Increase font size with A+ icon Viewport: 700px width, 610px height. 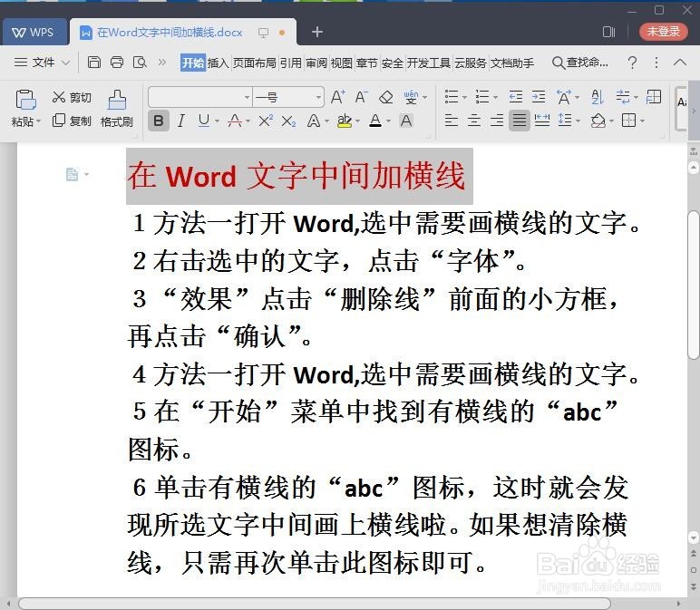click(x=338, y=97)
